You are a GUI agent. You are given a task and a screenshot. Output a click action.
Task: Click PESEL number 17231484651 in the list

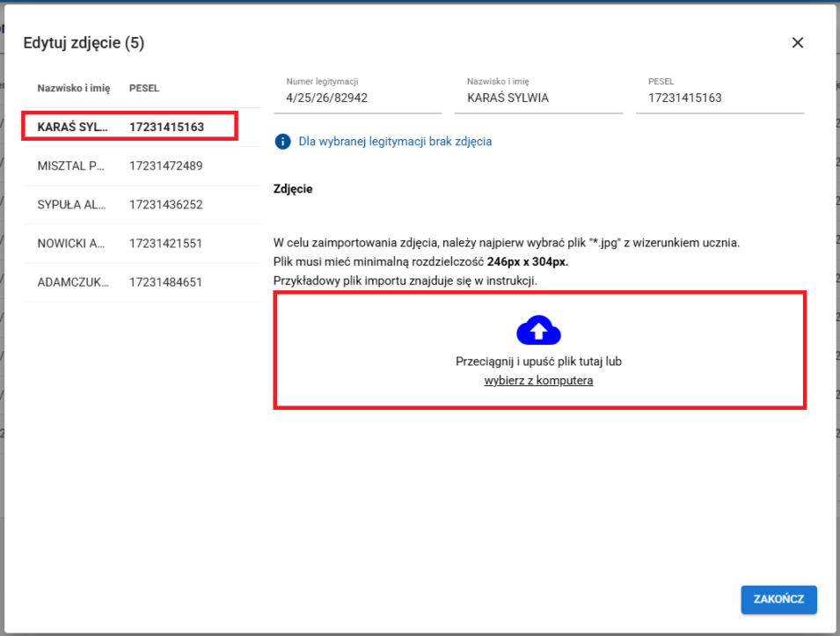tap(166, 282)
